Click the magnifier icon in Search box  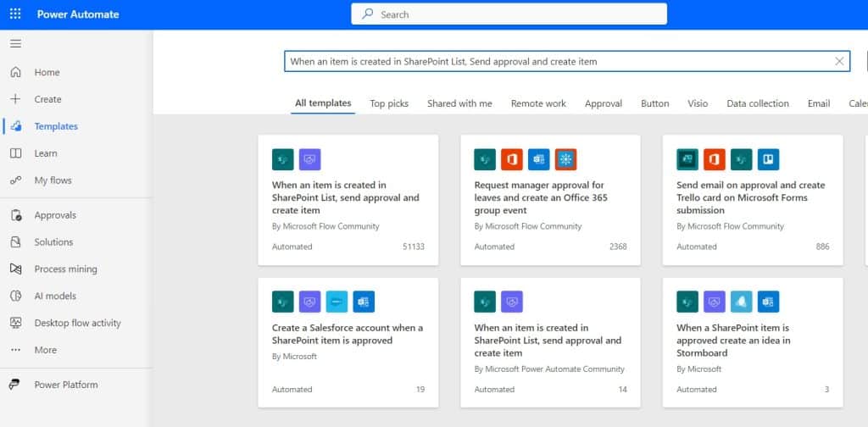click(x=368, y=14)
